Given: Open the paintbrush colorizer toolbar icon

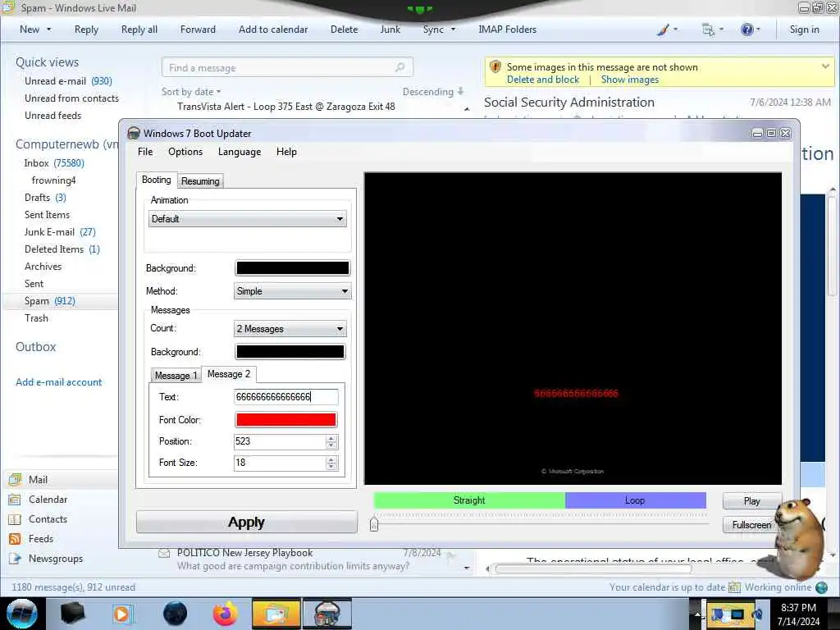Looking at the screenshot, I should [663, 30].
